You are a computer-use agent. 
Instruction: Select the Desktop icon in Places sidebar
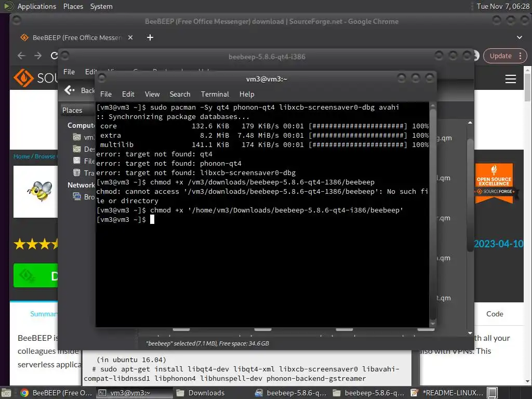[77, 149]
